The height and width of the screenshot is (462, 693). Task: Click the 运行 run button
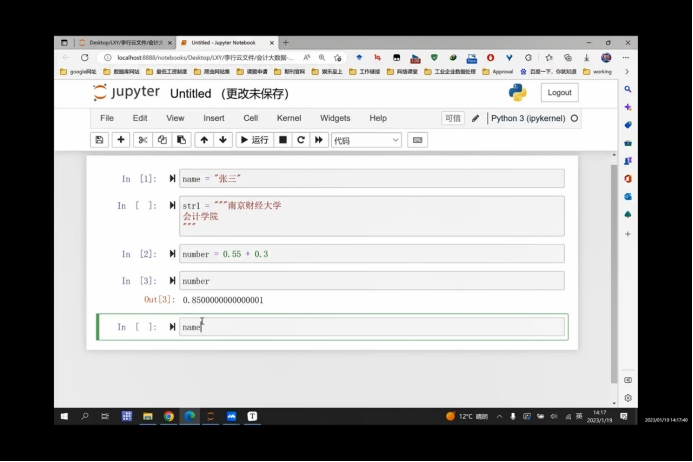tap(254, 140)
